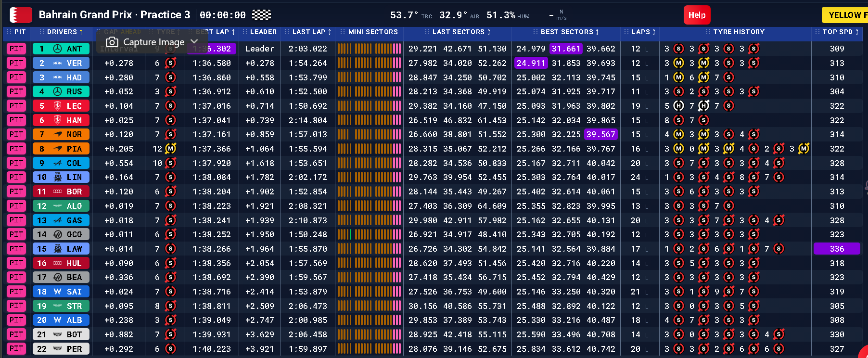This screenshot has height=358, width=868.
Task: Click the red Help button
Action: 697,15
